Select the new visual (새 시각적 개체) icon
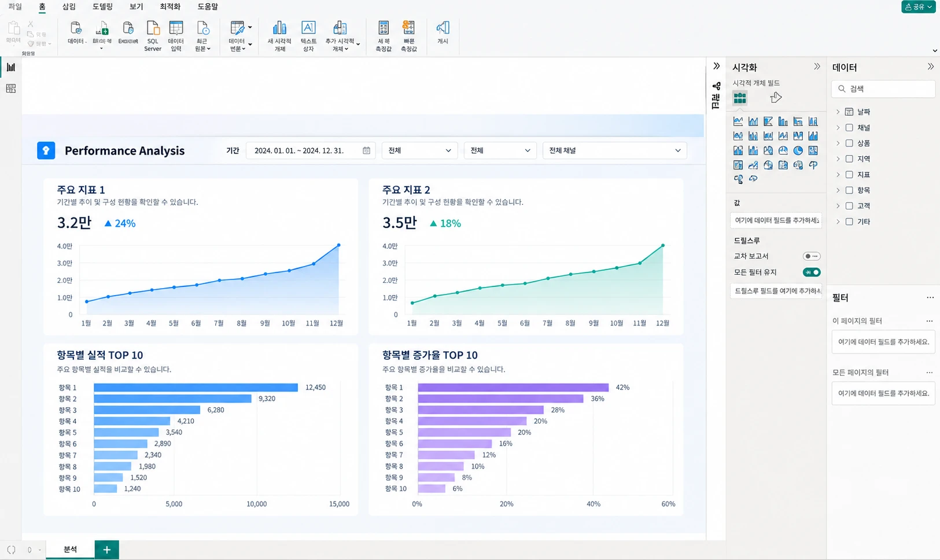The width and height of the screenshot is (940, 560). 279,36
